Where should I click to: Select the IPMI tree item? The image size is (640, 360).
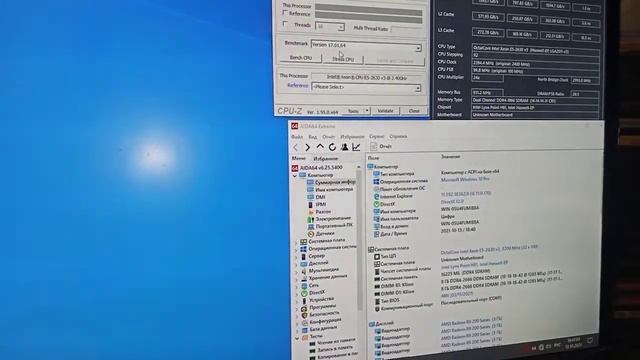coord(317,204)
